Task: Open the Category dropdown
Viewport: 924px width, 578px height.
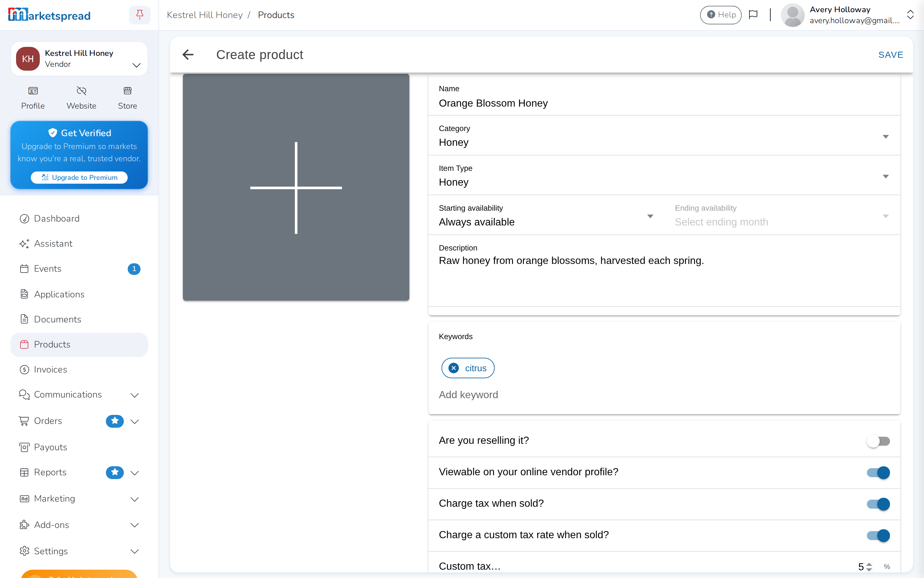Action: [664, 136]
